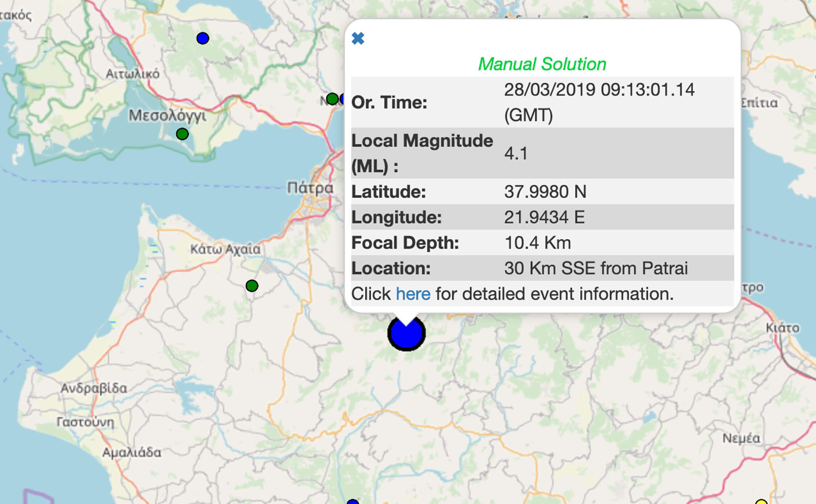Viewport: 816px width, 504px height.
Task: Select the large blue earthquake marker under the popup
Action: [406, 333]
